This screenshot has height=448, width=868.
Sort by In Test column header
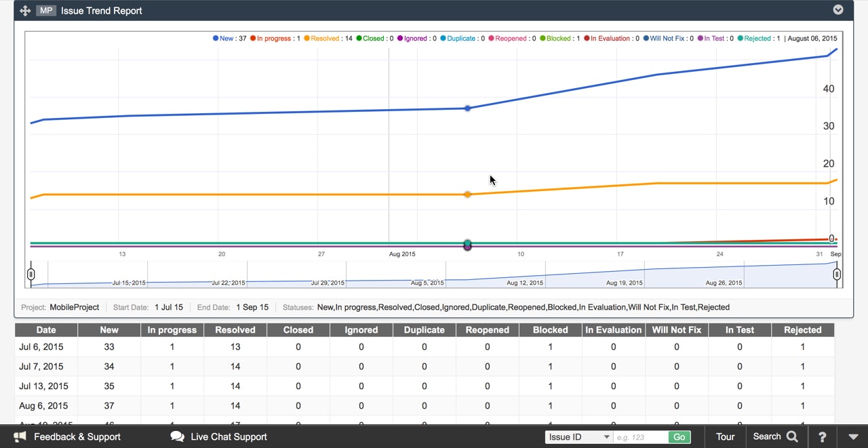[x=740, y=330]
